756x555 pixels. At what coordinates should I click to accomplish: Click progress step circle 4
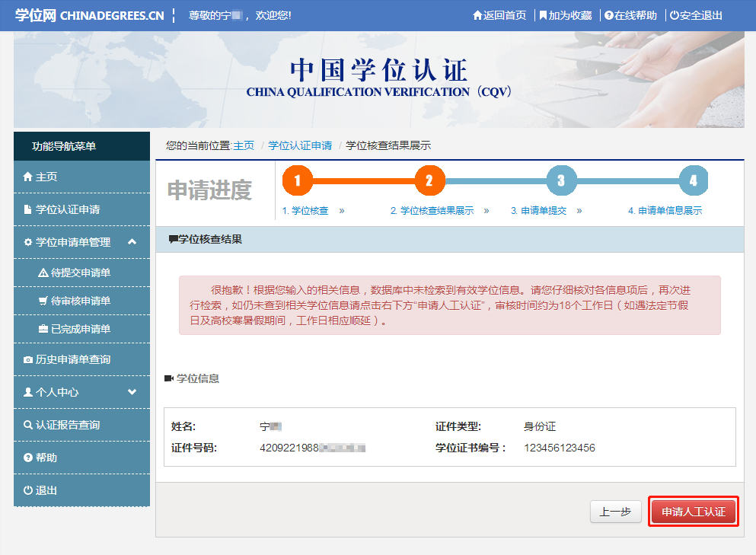[694, 181]
